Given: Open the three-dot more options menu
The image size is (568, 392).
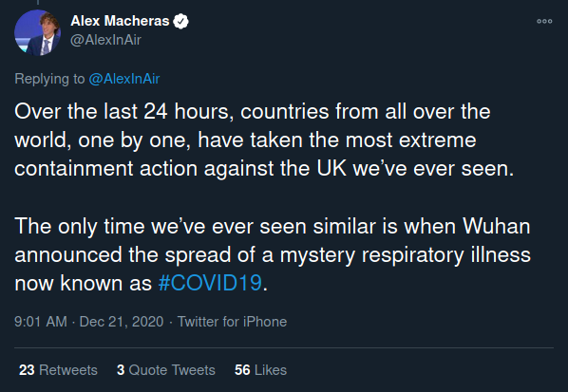Looking at the screenshot, I should coord(544,21).
